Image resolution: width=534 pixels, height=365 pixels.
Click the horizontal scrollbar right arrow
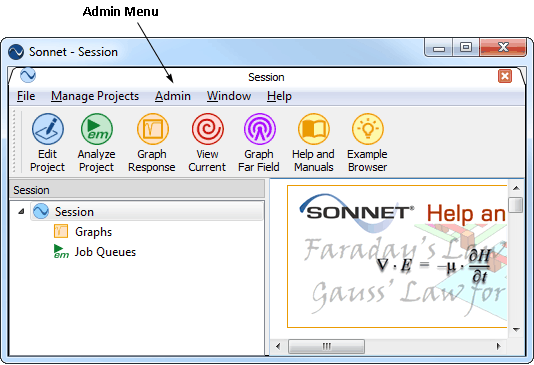coord(499,347)
